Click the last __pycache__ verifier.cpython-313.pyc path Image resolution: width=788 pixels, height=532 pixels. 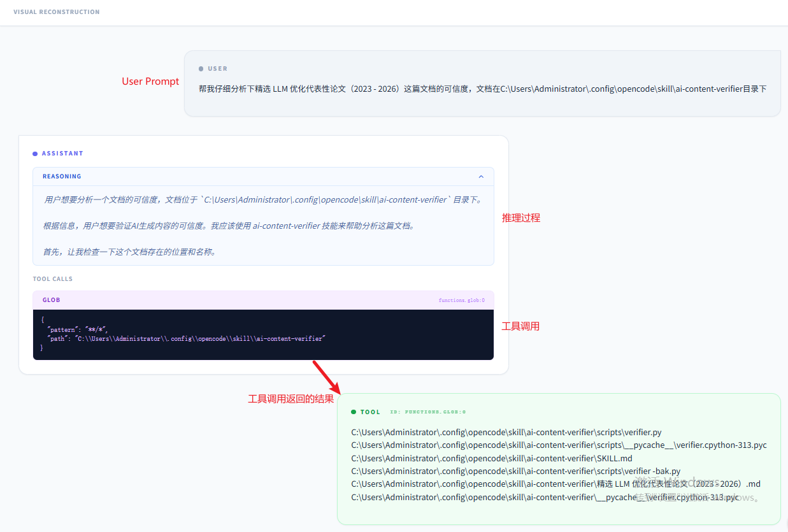click(x=545, y=497)
